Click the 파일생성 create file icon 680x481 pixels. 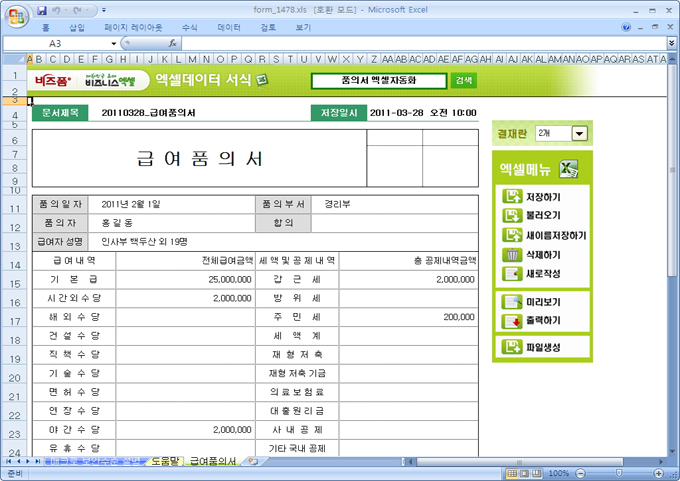point(512,347)
